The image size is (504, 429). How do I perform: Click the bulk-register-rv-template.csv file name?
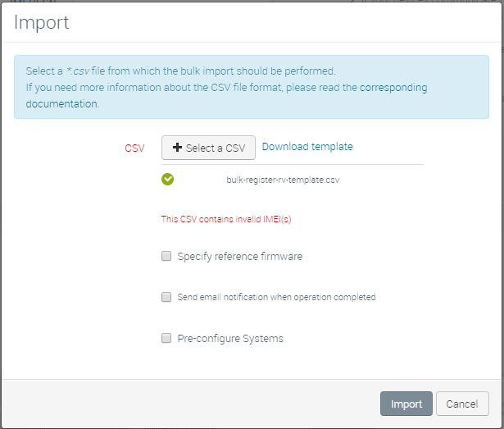283,180
